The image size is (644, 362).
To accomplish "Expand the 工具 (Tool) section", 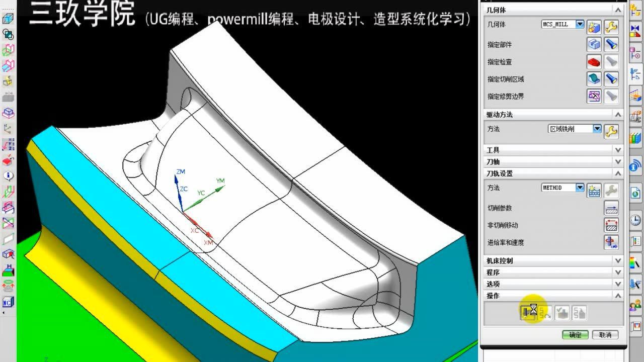I will pyautogui.click(x=618, y=150).
